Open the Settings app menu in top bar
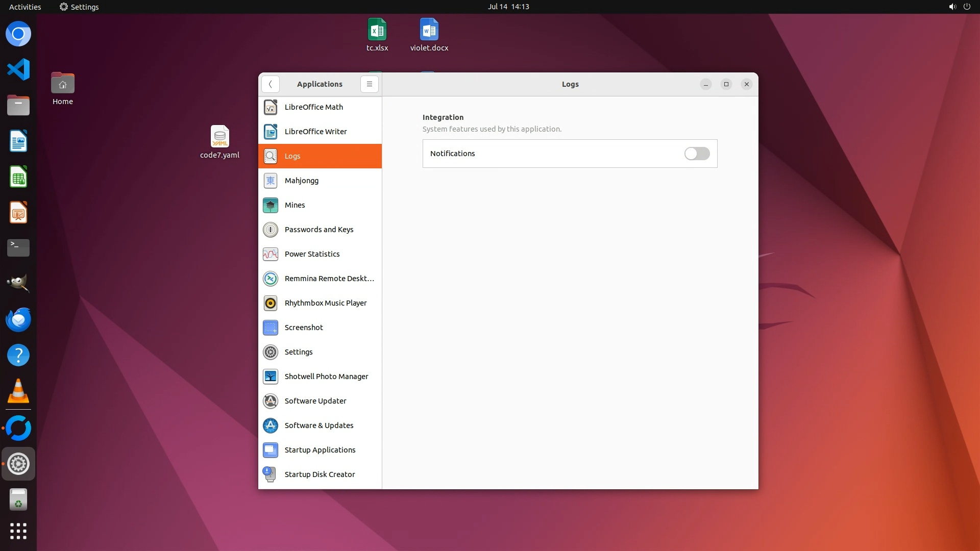The image size is (980, 551). click(79, 7)
